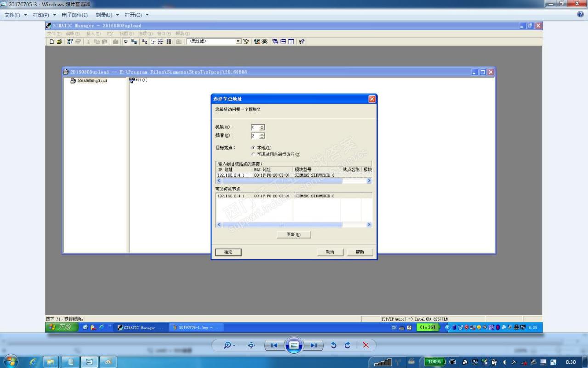The height and width of the screenshot is (368, 588).
Task: Click the 更新 update button
Action: (x=294, y=235)
